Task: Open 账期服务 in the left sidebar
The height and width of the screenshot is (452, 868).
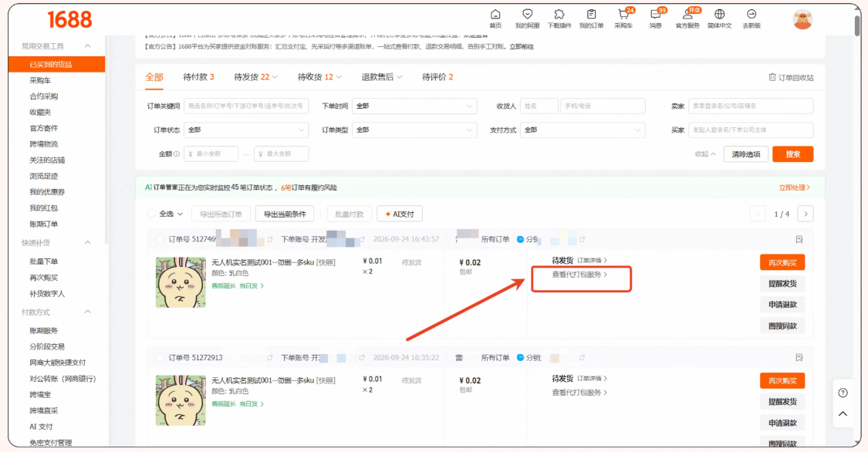Action: coord(44,331)
